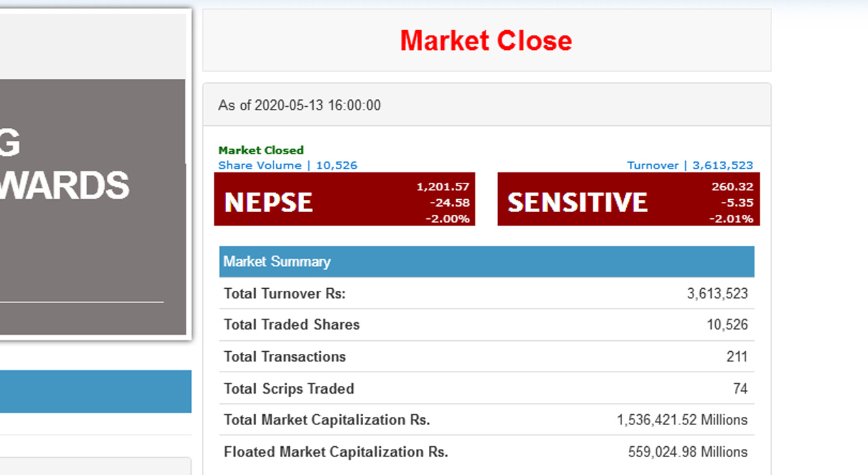Click the NEPSE percent change -2.00%
This screenshot has width=868, height=475.
(x=450, y=219)
